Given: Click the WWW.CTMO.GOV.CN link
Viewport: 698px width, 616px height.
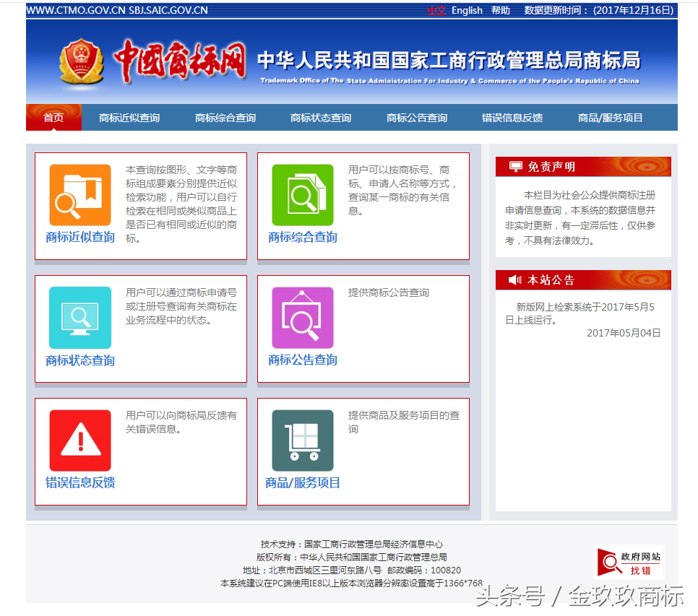Looking at the screenshot, I should click(75, 10).
